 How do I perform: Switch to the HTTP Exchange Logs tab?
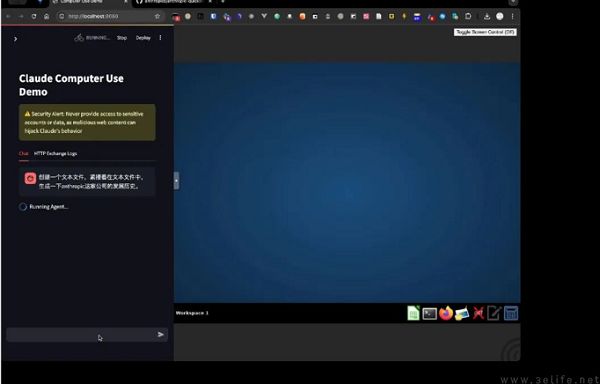(55, 153)
